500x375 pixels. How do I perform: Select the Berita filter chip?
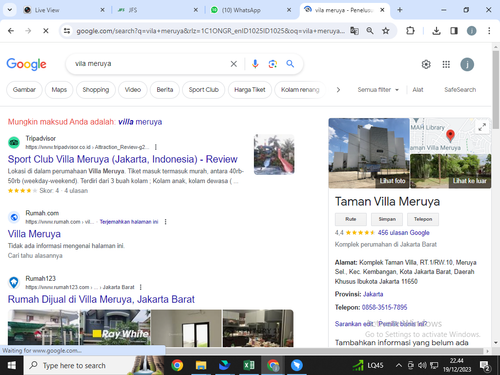coord(165,90)
